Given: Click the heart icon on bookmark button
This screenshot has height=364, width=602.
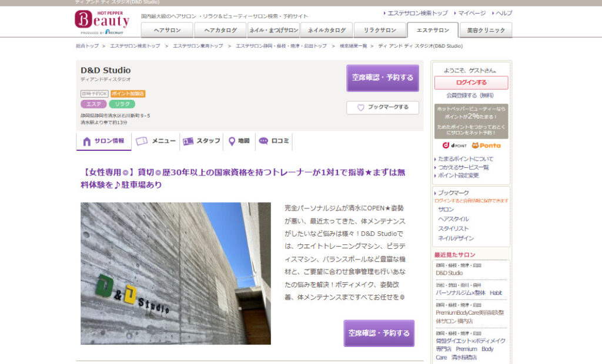Looking at the screenshot, I should 360,108.
